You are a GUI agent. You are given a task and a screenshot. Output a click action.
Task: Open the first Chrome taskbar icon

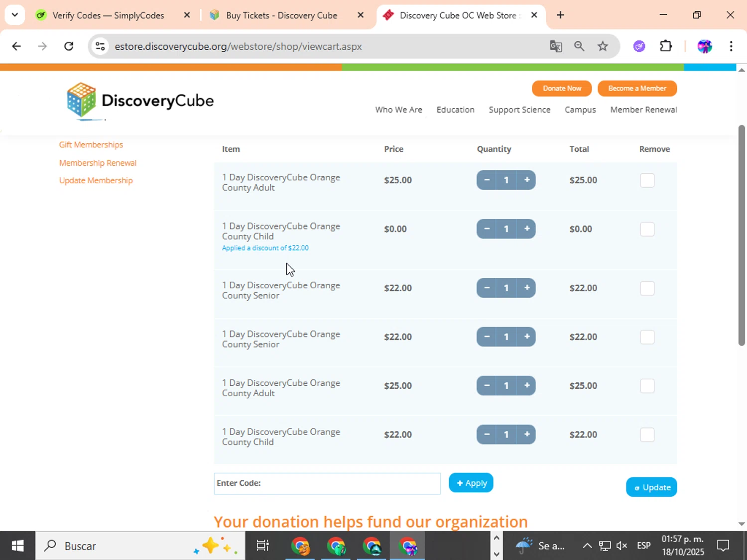pyautogui.click(x=300, y=546)
